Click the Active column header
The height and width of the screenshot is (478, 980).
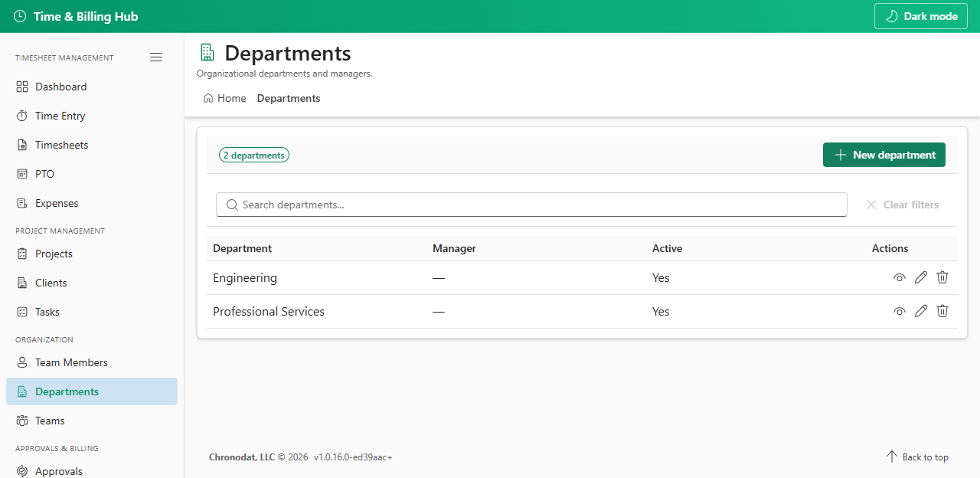click(667, 248)
